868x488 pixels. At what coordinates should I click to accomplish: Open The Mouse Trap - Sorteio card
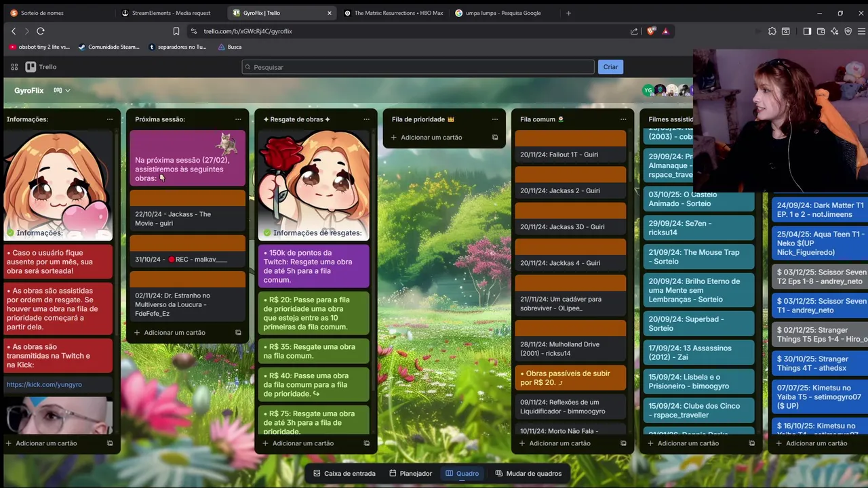(698, 257)
